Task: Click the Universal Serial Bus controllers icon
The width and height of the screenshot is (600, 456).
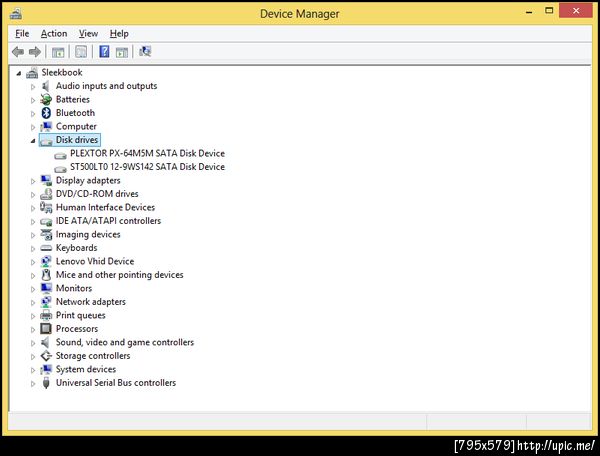Action: click(x=46, y=383)
